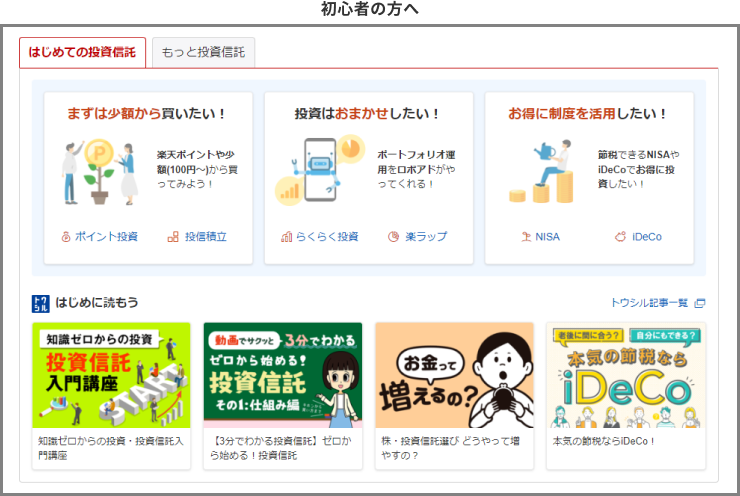Image resolution: width=740 pixels, height=496 pixels.
Task: Switch to the はじめての投資信託 tab
Action: tap(82, 52)
